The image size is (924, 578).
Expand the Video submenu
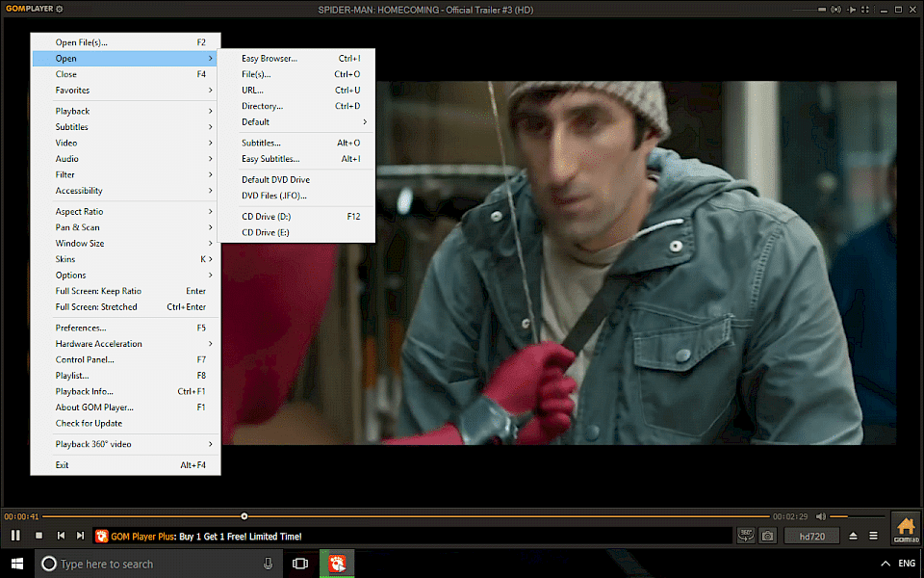[x=125, y=143]
